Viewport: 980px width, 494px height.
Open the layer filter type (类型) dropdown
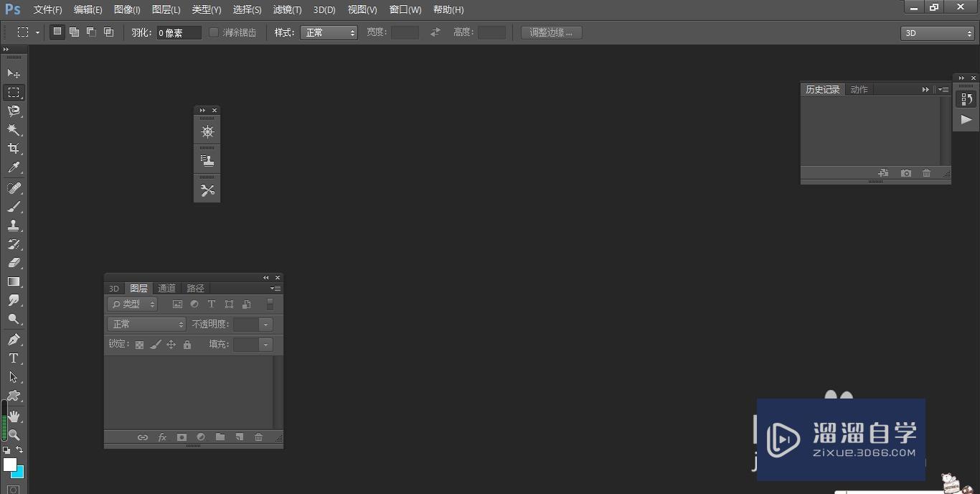click(x=133, y=304)
